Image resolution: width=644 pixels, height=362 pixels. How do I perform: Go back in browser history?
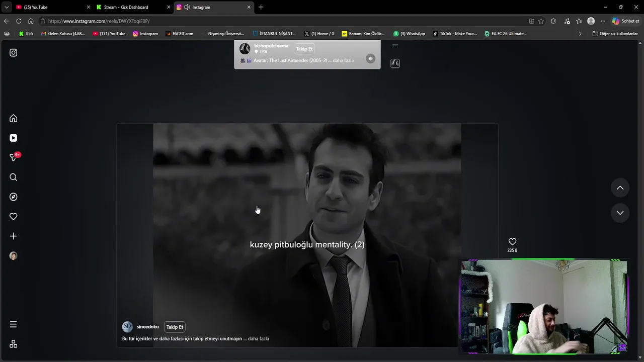(7, 21)
